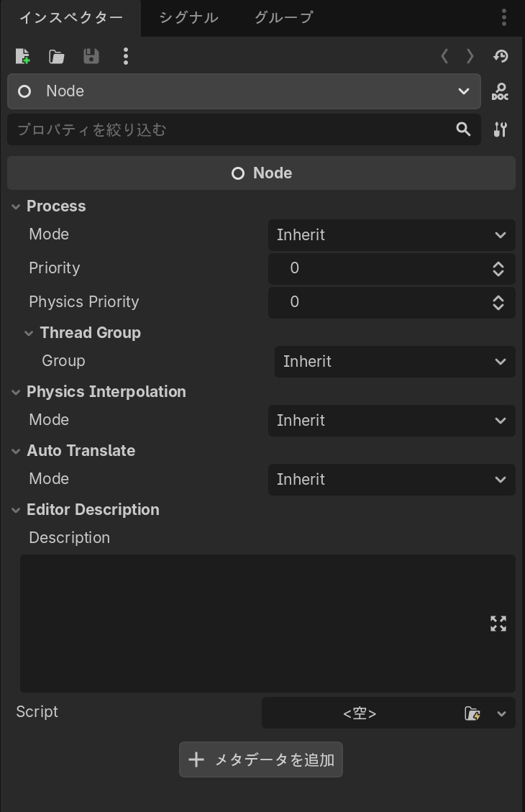The width and height of the screenshot is (525, 812).
Task: Open the extra resource options dots
Action: click(125, 56)
